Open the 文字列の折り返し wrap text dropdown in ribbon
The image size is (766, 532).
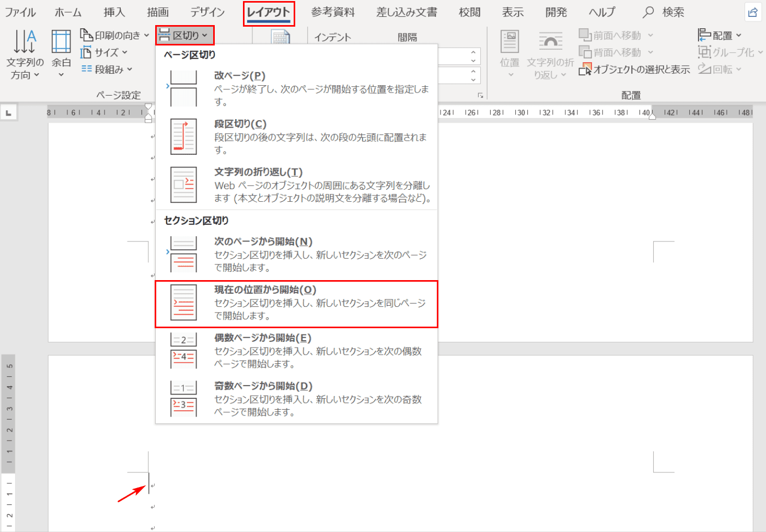click(x=550, y=55)
